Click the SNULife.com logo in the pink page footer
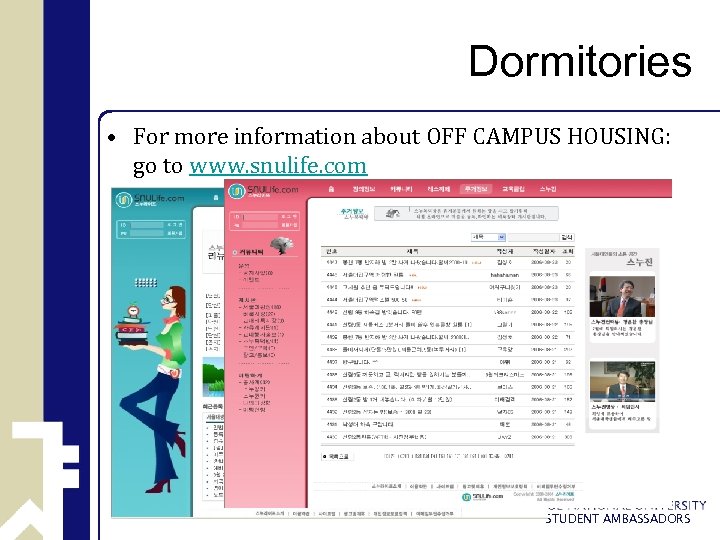This screenshot has height=540, width=720. [x=482, y=497]
